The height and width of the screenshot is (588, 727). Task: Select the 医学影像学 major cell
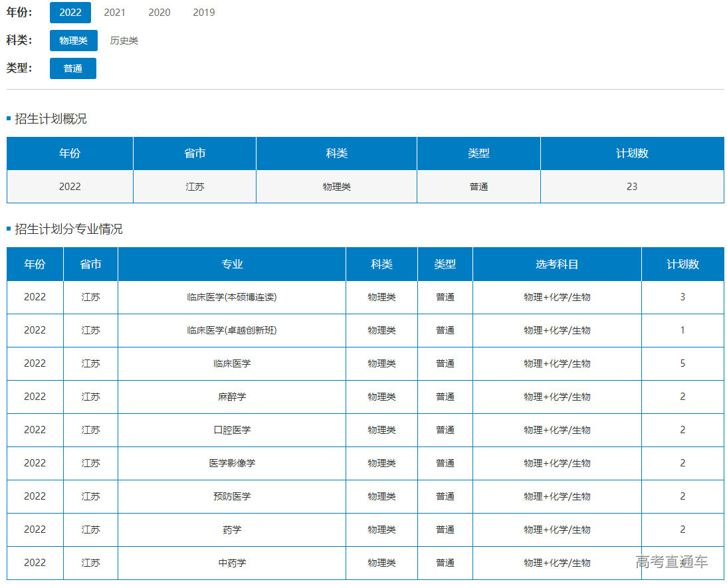(232, 463)
